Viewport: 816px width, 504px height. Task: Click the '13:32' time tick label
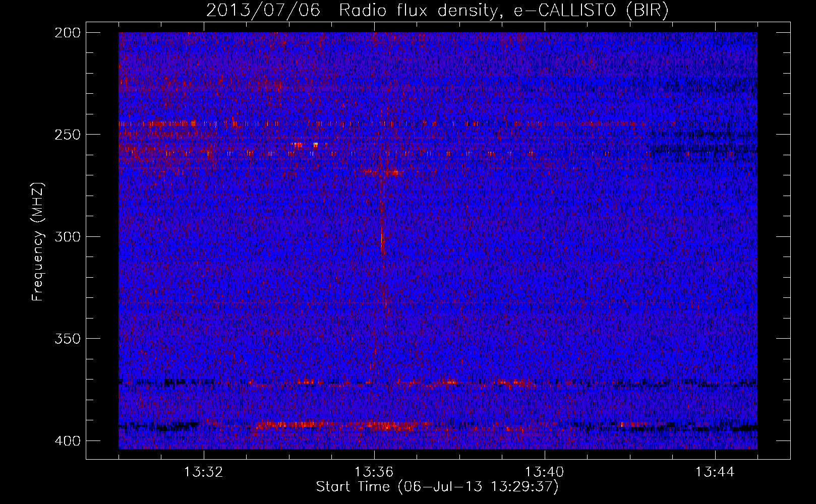coord(204,472)
